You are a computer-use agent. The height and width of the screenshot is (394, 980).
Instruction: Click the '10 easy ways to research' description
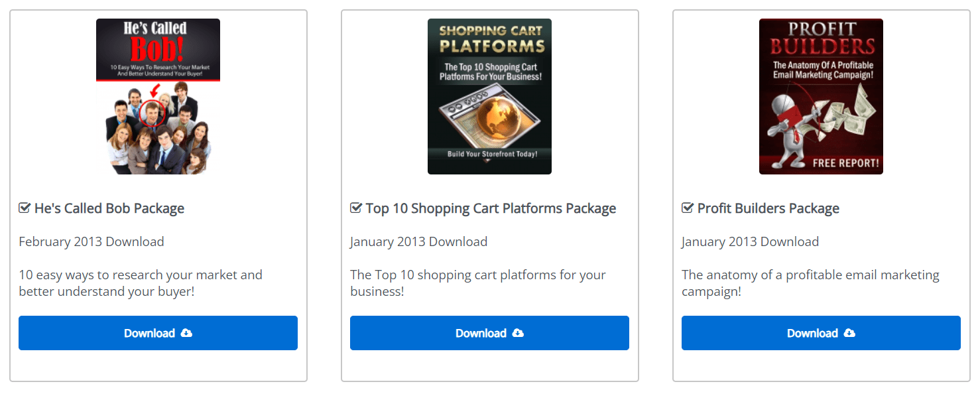(x=141, y=283)
